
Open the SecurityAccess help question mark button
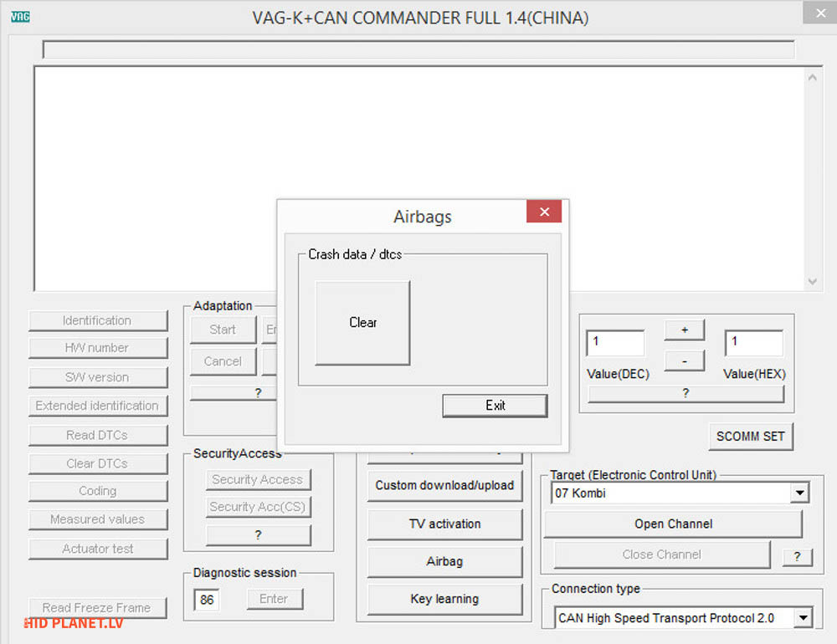pos(258,535)
